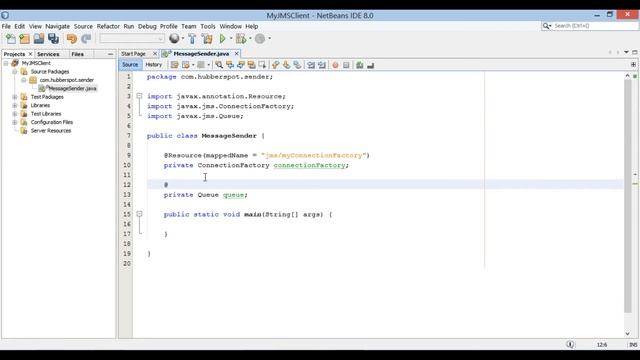Open the project configuration combo box
This screenshot has height=360, width=640.
[132, 39]
